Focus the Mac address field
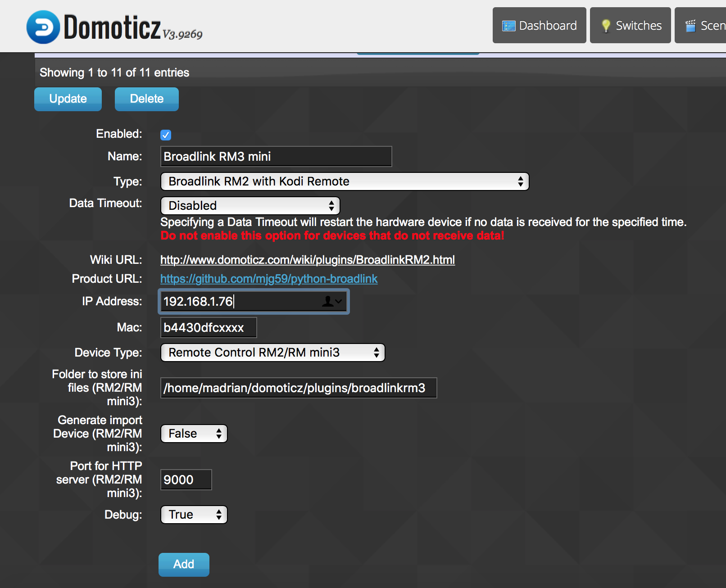The width and height of the screenshot is (726, 588). (x=209, y=327)
